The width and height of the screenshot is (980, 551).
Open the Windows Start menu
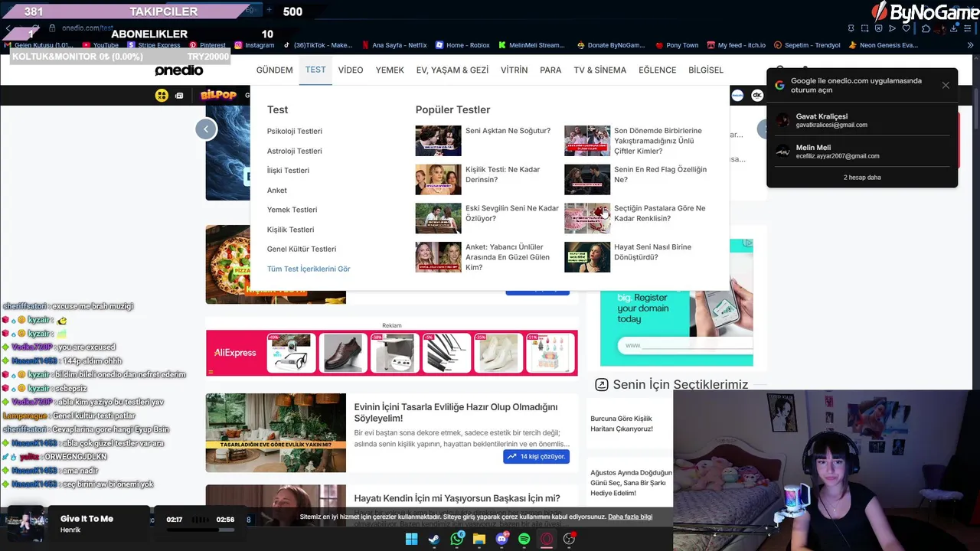(411, 539)
